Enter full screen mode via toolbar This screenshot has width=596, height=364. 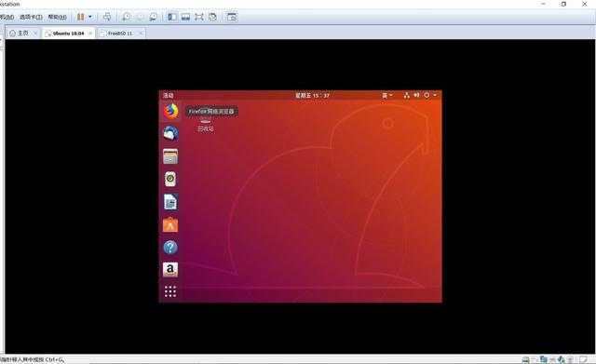198,17
